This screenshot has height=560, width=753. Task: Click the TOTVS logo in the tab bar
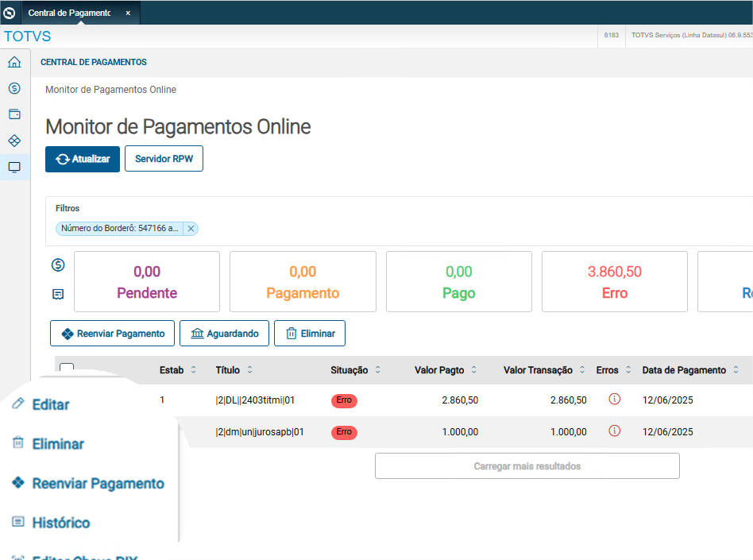[x=10, y=13]
